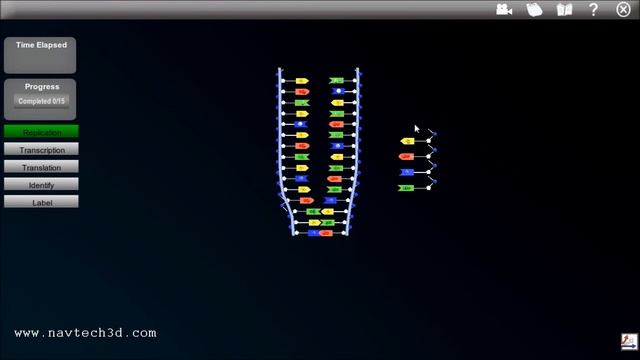Viewport: 640px width, 360px height.
Task: Pick the free blue nucleotide beside the DNA
Action: [x=407, y=172]
